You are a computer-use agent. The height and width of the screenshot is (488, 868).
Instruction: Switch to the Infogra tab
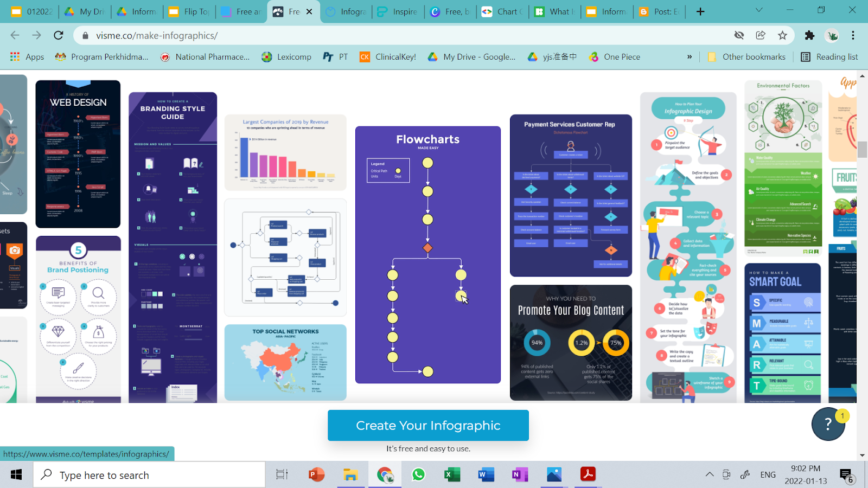coord(346,11)
